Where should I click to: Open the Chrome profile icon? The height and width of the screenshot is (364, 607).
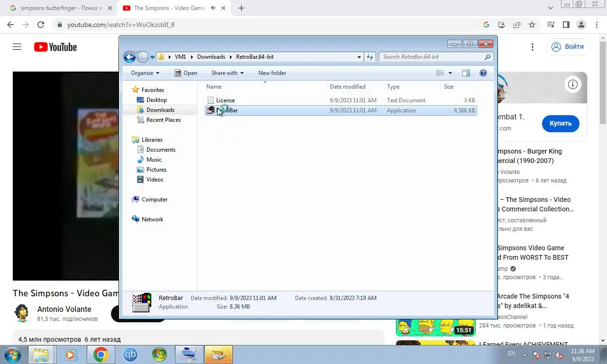[x=581, y=25]
